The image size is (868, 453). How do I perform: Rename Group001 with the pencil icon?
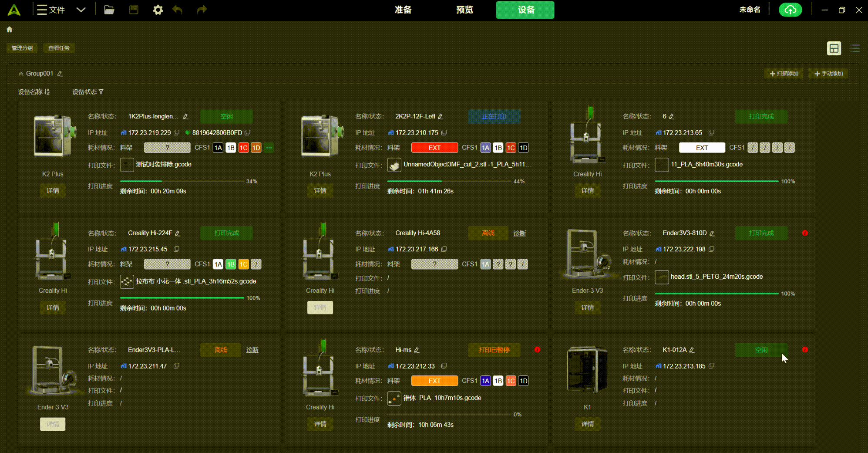(x=60, y=74)
